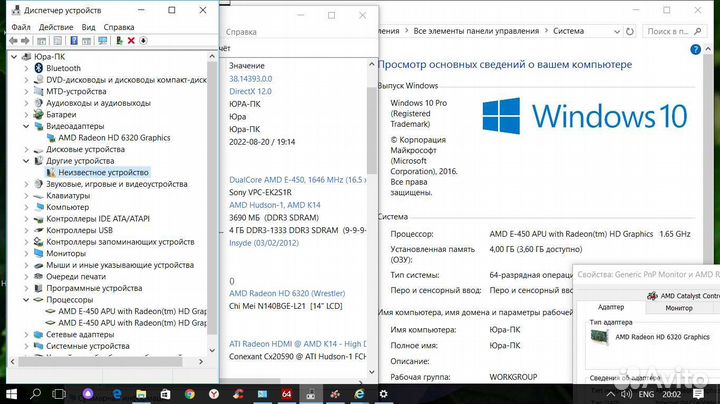Collapse the Видеоадаптеры category
Viewport: 720px width, 404px height.
[x=26, y=126]
